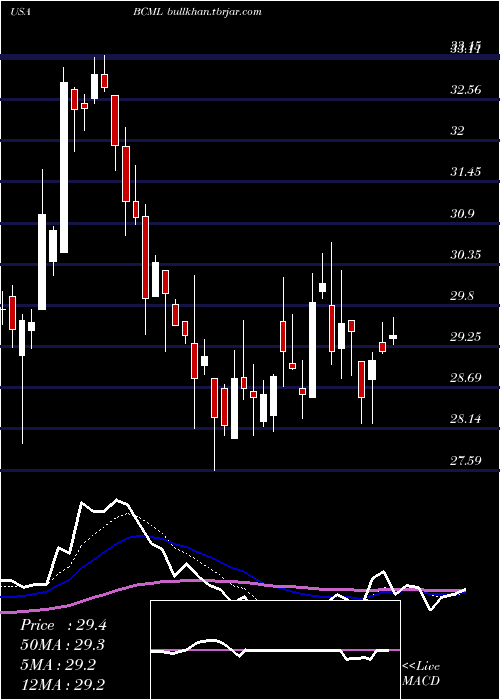Image resolution: width=500 pixels, height=700 pixels.
Task: Click the 32.56 price level label
Action: point(466,90)
